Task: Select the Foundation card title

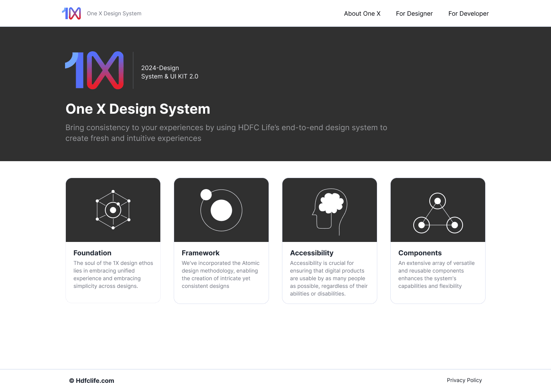Action: [x=92, y=253]
